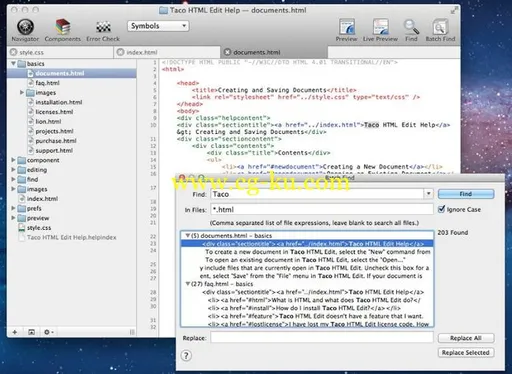The image size is (512, 374).
Task: Expand the preview folder
Action: pos(13,218)
